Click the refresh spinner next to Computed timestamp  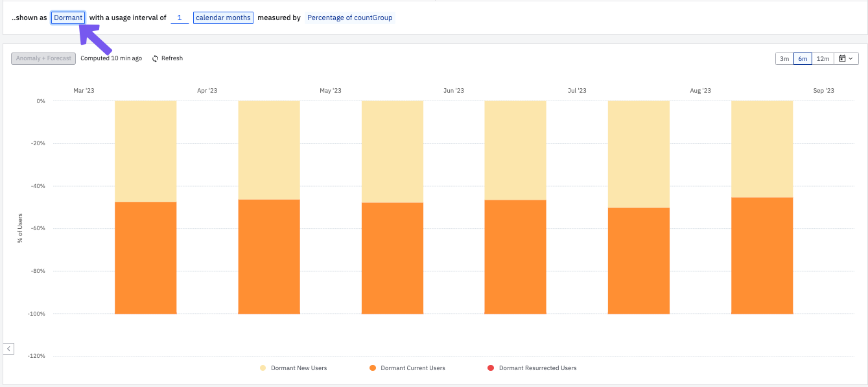pos(156,58)
